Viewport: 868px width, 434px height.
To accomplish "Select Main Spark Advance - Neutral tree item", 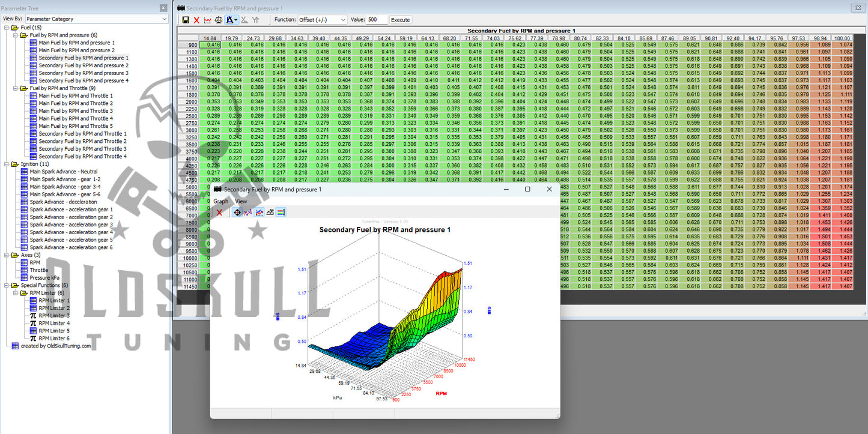I will pyautogui.click(x=63, y=172).
